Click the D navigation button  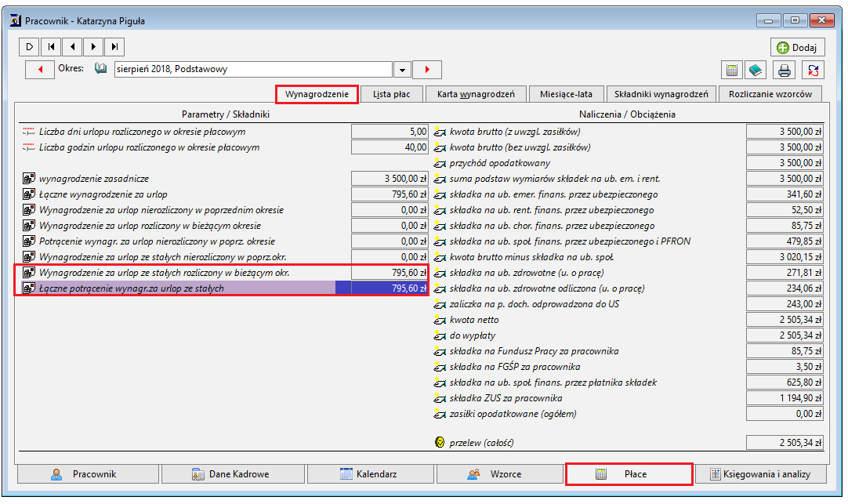pyautogui.click(x=30, y=46)
